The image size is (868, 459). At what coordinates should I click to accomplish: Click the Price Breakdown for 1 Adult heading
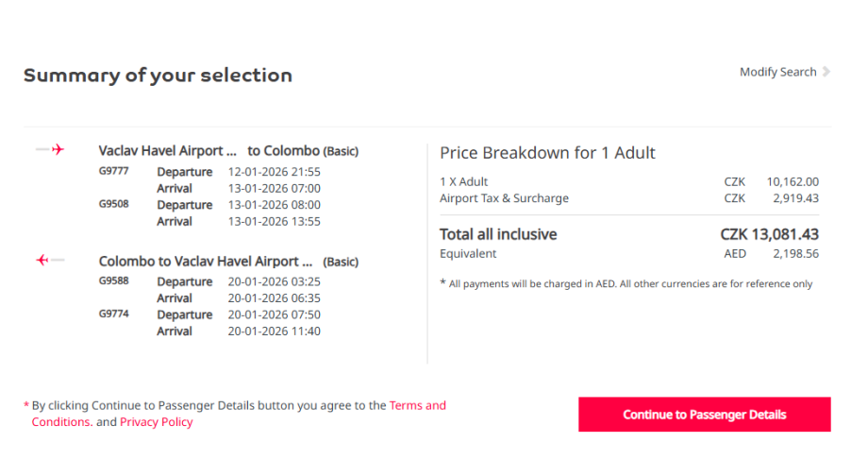point(547,153)
